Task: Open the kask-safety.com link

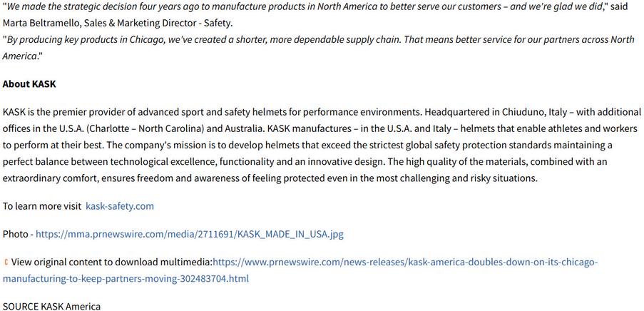Action: 120,206
